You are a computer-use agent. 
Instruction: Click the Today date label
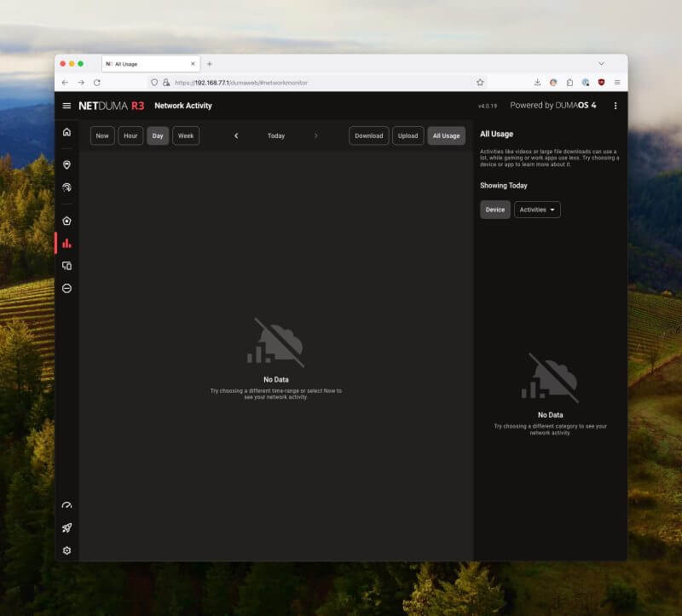[x=275, y=135]
